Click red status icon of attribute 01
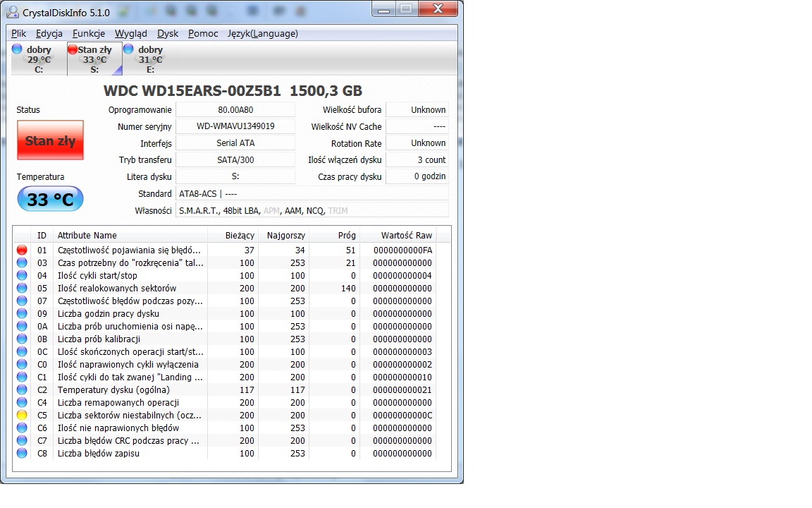Viewport: 812px width, 508px height. tap(22, 250)
